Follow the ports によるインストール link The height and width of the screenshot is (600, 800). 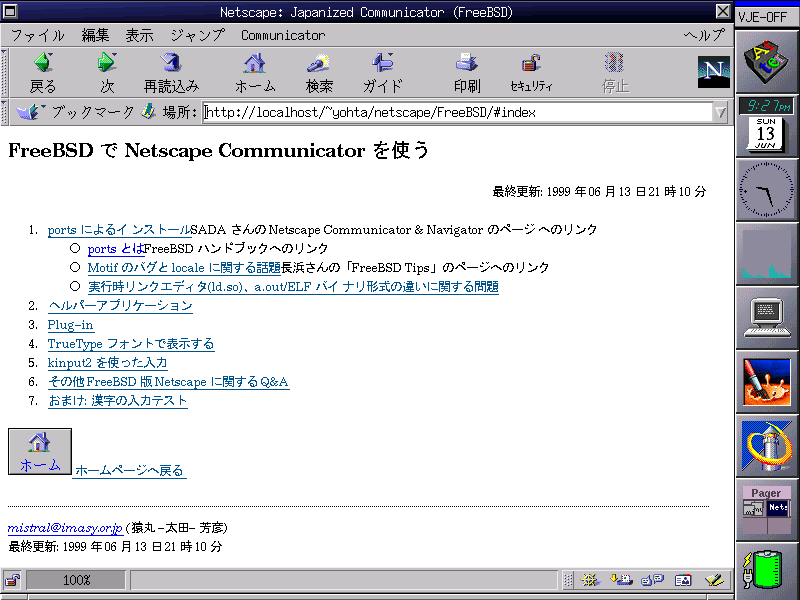[119, 230]
